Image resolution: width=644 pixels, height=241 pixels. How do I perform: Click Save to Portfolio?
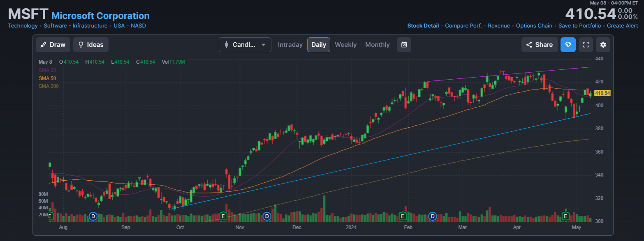580,25
